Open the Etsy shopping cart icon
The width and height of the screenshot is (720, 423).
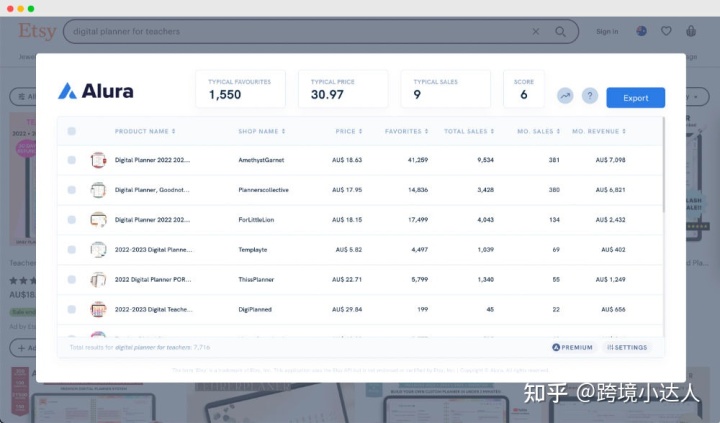click(691, 32)
